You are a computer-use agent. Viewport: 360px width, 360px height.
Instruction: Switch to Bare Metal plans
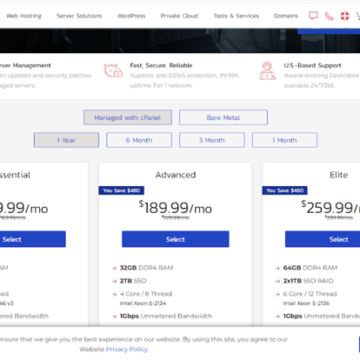coord(223,117)
